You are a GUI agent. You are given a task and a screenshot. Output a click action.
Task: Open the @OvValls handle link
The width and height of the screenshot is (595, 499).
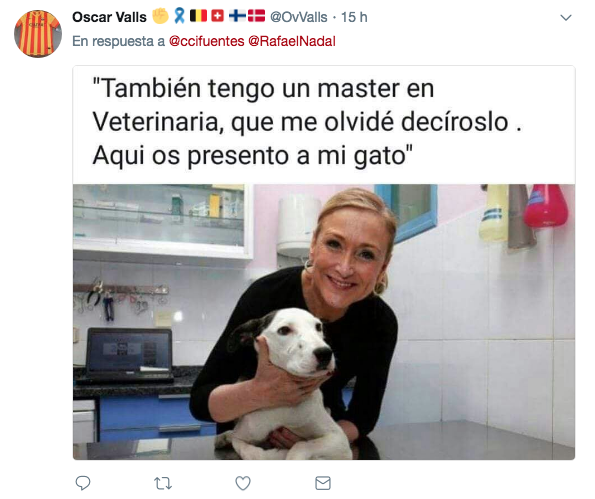[298, 17]
